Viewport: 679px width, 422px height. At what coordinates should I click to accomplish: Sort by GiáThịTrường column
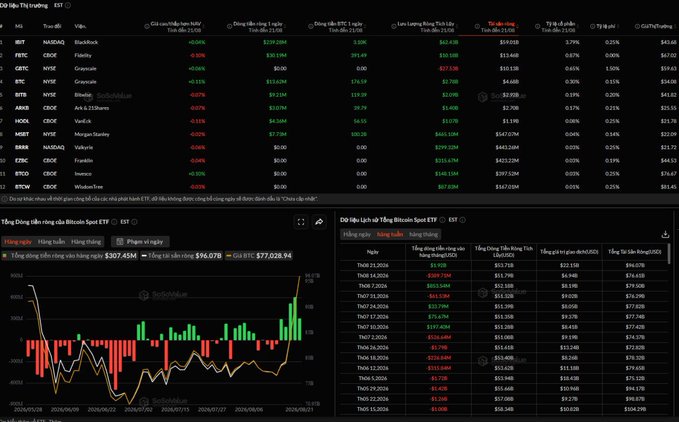point(676,26)
